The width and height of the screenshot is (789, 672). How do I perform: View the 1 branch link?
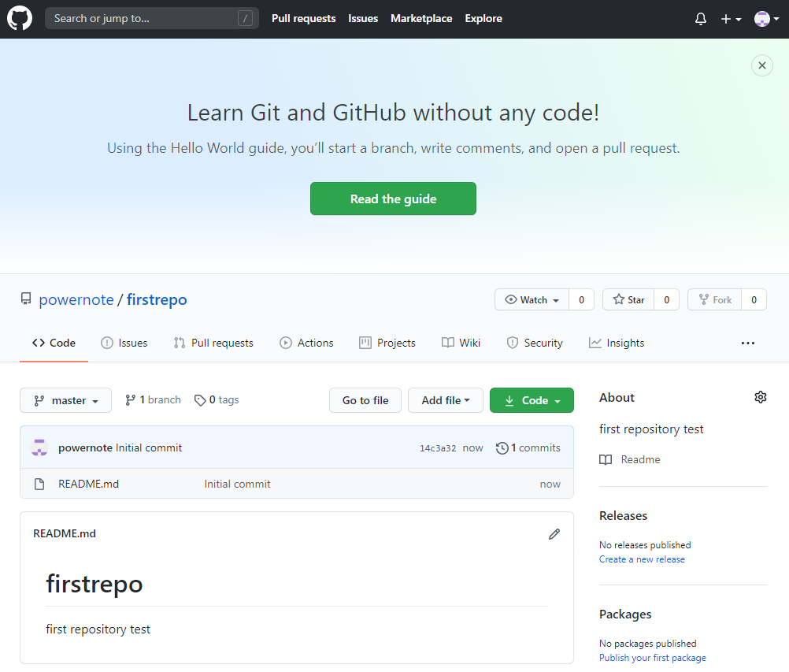[x=153, y=399]
